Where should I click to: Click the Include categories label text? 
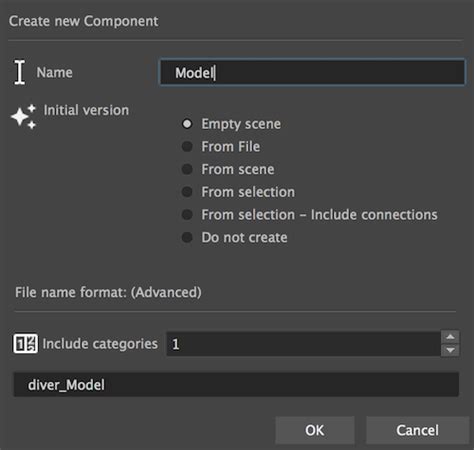tap(100, 344)
